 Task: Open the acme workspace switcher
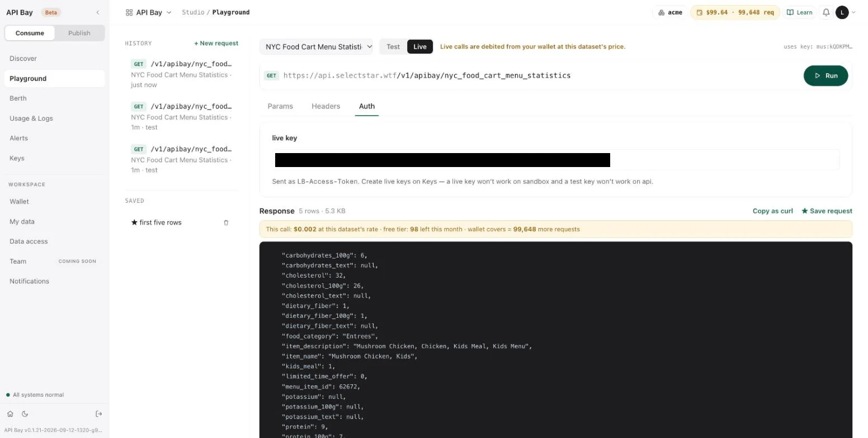coord(670,12)
